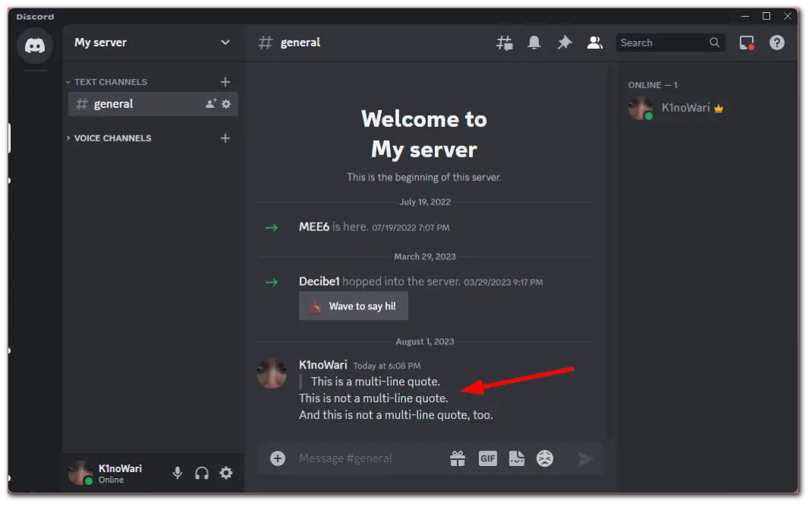Mute your microphone

(177, 472)
